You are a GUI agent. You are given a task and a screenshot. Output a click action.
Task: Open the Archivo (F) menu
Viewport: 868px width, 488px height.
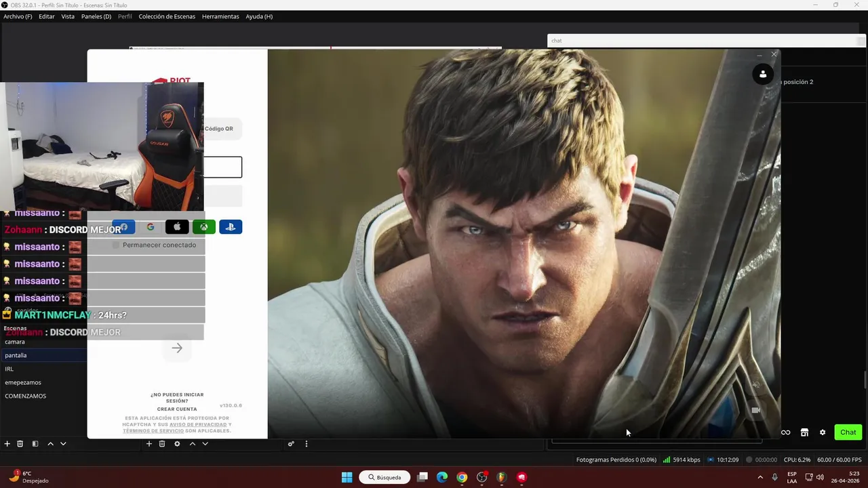coord(18,16)
